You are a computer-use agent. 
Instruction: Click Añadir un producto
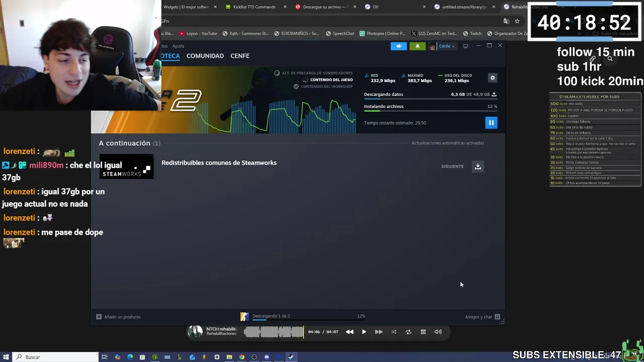pos(122,317)
